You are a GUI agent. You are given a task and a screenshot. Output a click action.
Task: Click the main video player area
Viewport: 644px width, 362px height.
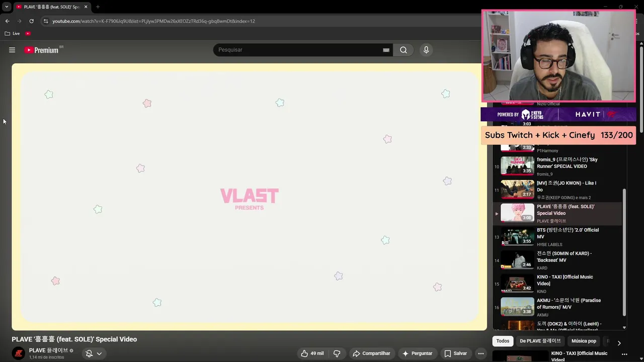pos(249,197)
